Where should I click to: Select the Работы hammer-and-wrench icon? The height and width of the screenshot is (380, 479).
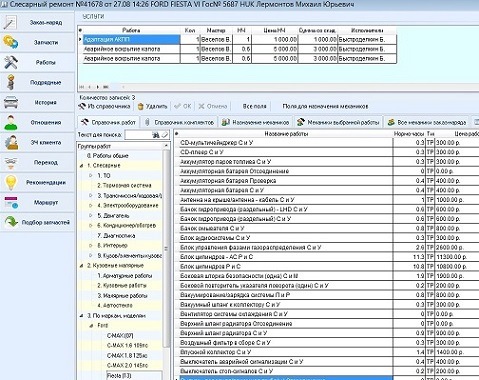tap(11, 62)
